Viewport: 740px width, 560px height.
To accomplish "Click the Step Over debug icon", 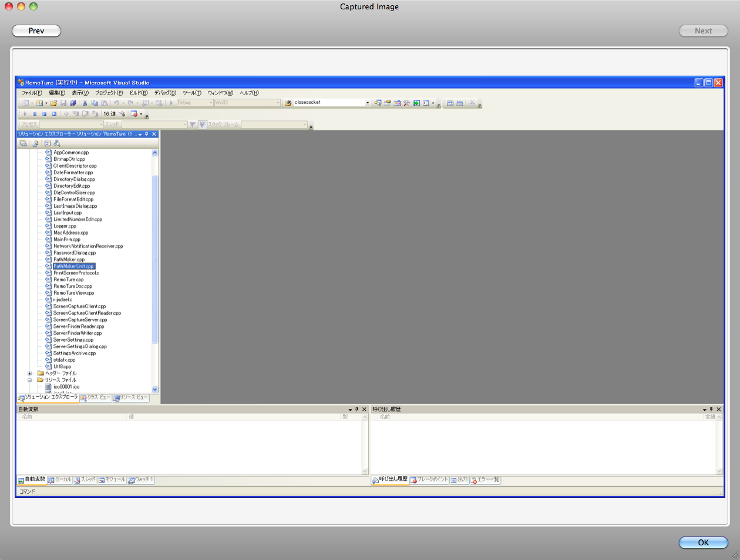I will [85, 114].
